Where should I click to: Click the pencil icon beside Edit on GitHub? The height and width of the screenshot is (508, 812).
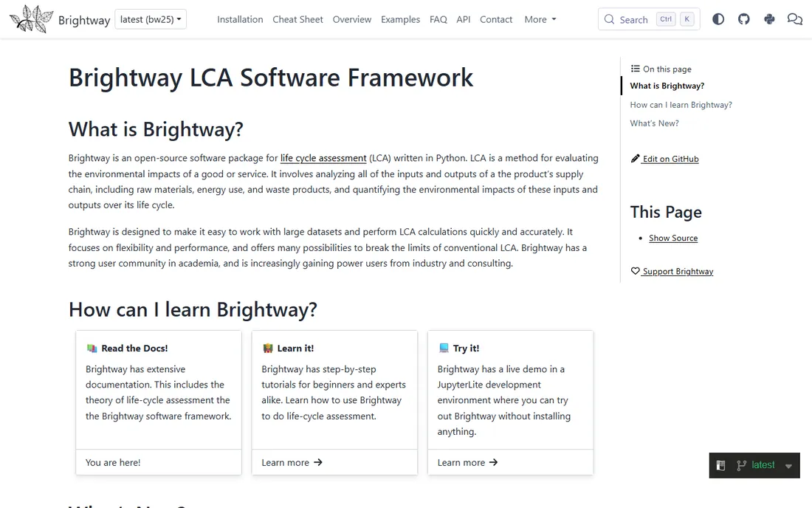click(x=635, y=159)
